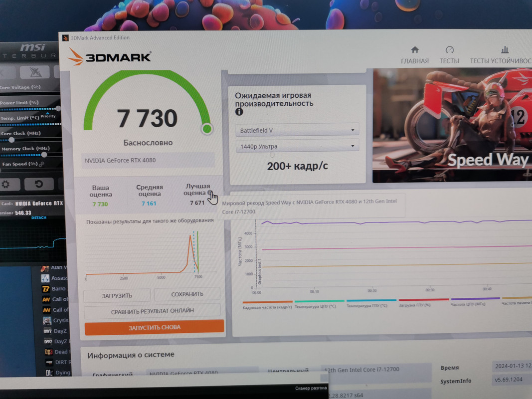The width and height of the screenshot is (532, 399).
Task: Select the DiRT R entry in game list
Action: coord(58,363)
